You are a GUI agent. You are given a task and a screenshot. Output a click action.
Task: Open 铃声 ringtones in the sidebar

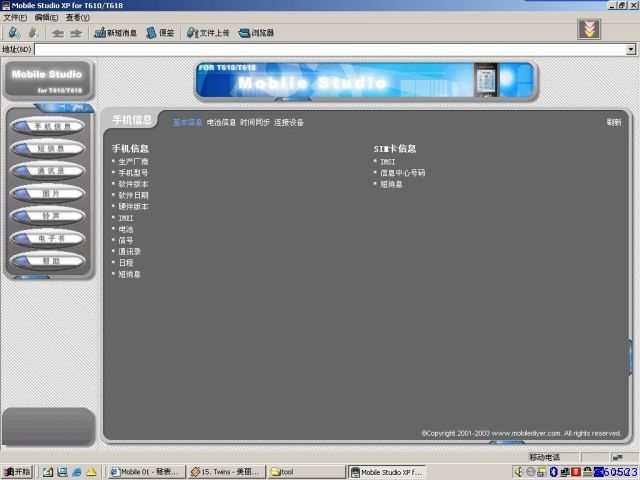pyautogui.click(x=48, y=216)
